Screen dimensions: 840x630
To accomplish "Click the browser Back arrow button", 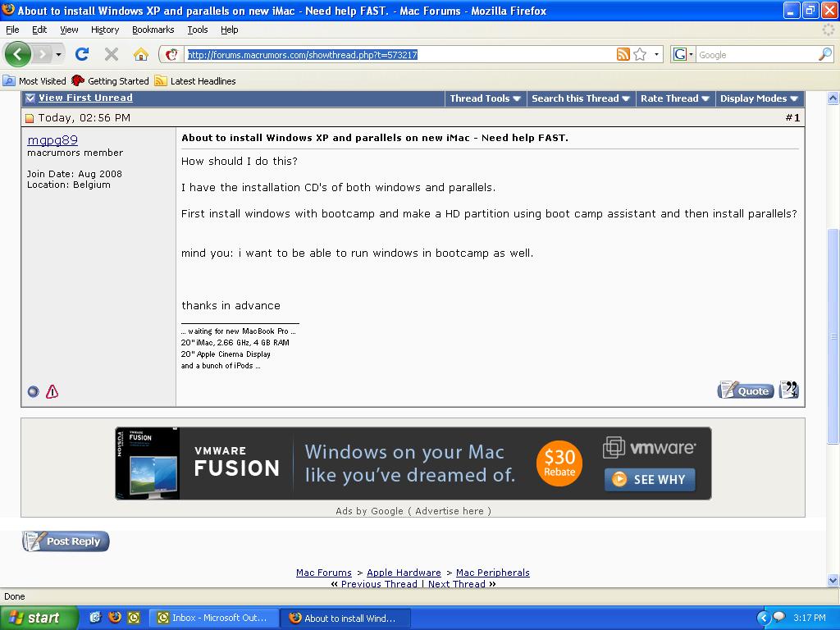I will click(x=18, y=54).
